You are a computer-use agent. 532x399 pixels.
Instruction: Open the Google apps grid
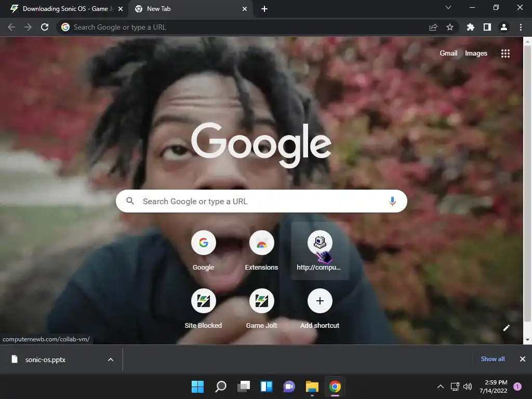click(x=506, y=54)
